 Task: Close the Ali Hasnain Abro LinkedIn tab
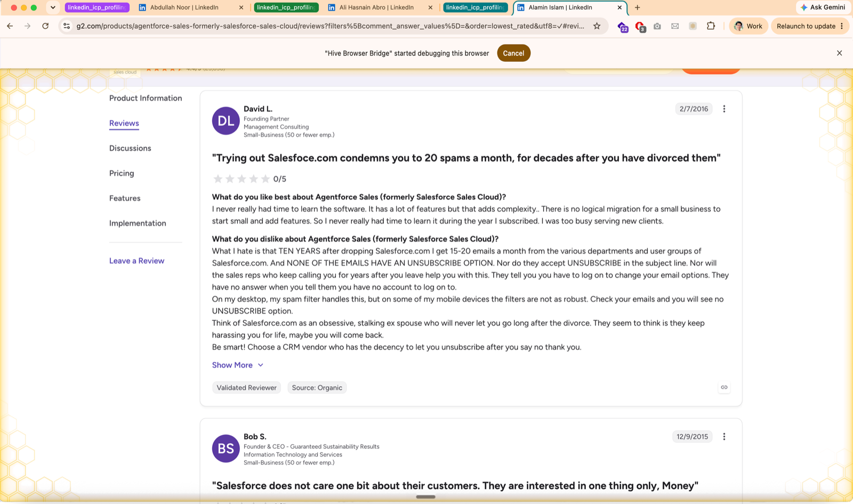pos(430,7)
